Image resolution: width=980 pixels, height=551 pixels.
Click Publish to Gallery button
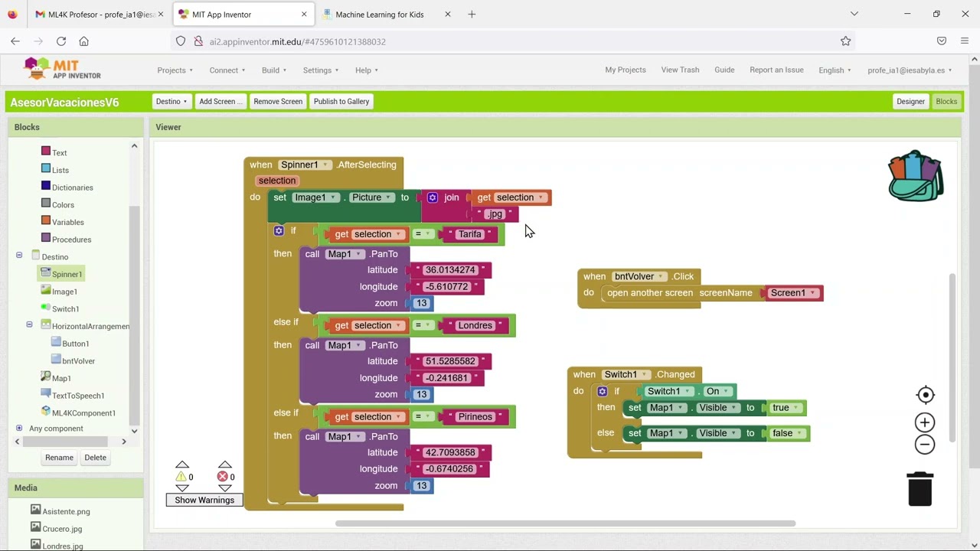click(341, 101)
